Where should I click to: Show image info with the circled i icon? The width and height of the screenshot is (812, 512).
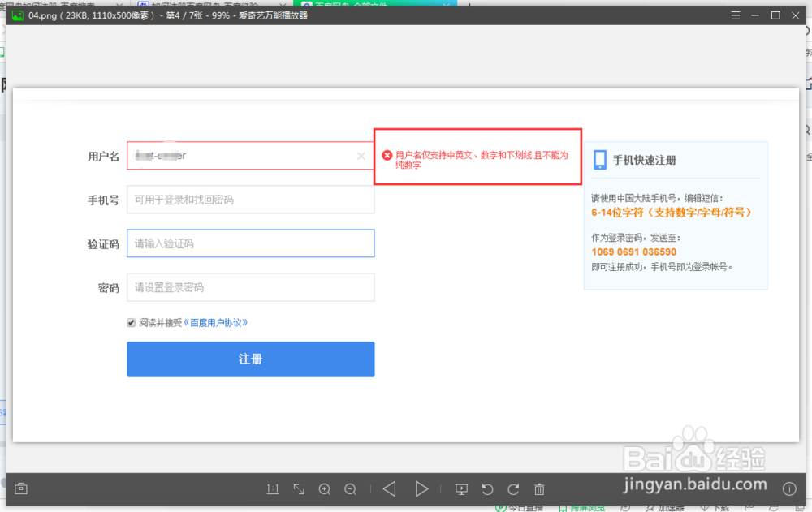click(x=789, y=488)
